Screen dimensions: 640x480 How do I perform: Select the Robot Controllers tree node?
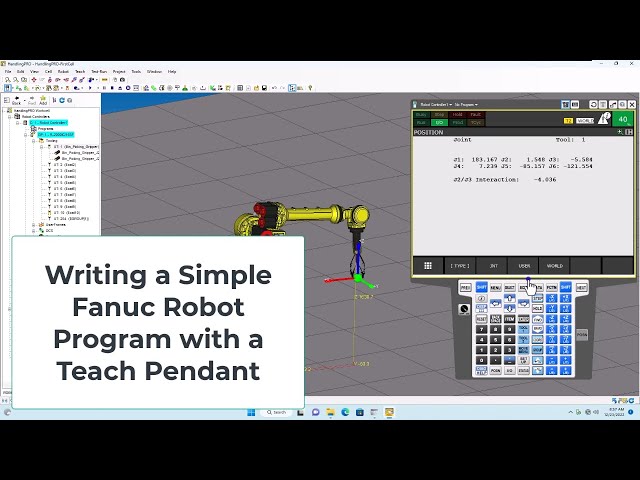[36, 116]
